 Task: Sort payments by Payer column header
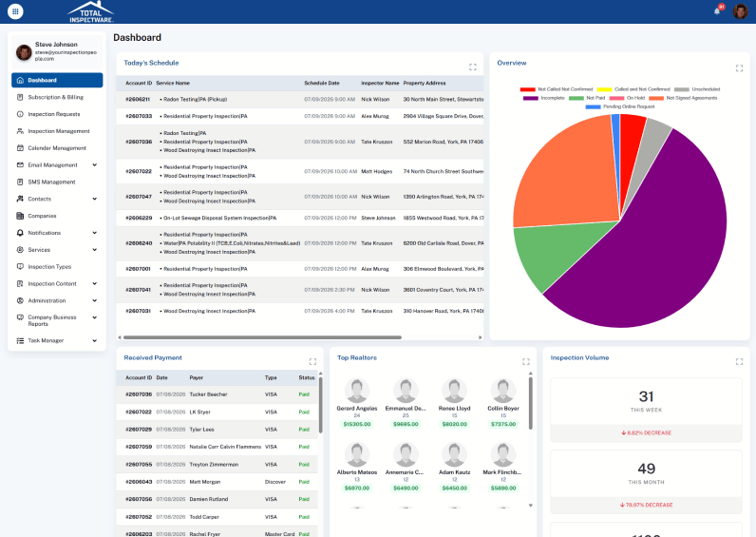(197, 377)
